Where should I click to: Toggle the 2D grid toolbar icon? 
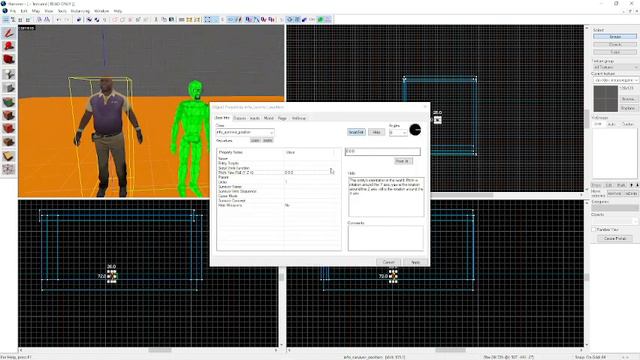(6, 20)
